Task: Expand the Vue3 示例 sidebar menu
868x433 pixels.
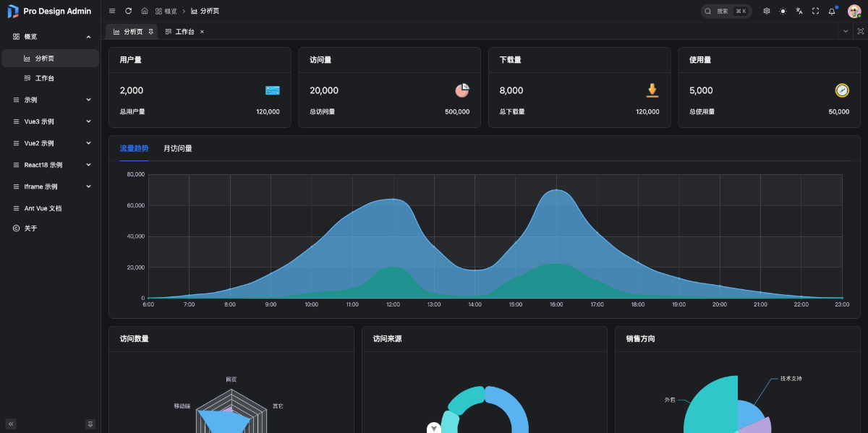Action: 50,121
